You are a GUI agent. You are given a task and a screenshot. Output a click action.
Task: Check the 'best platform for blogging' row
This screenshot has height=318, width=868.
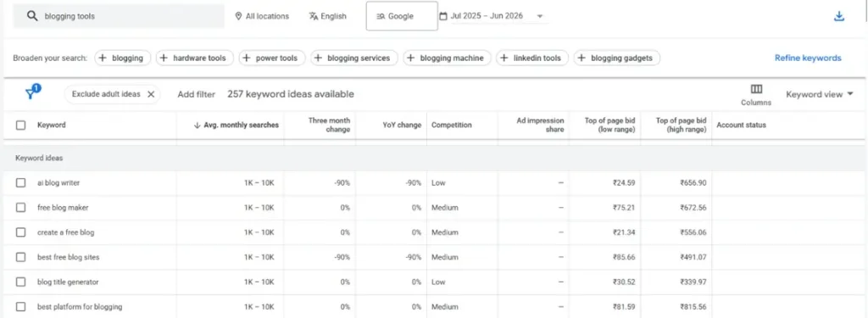(20, 306)
